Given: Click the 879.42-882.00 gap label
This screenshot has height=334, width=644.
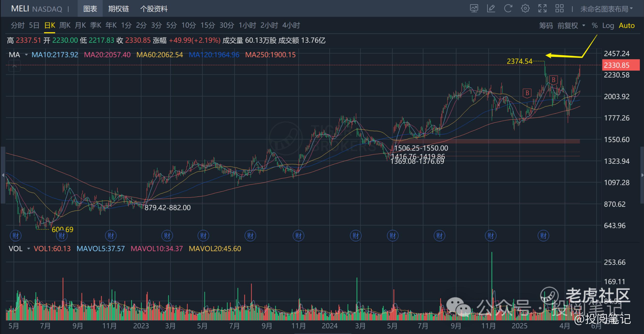Looking at the screenshot, I should tap(168, 208).
